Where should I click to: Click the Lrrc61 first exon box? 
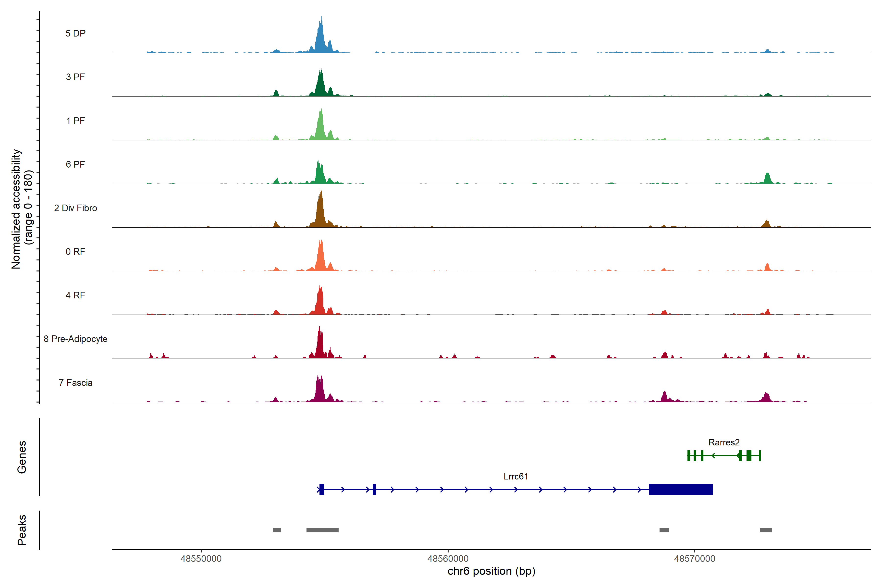point(322,489)
